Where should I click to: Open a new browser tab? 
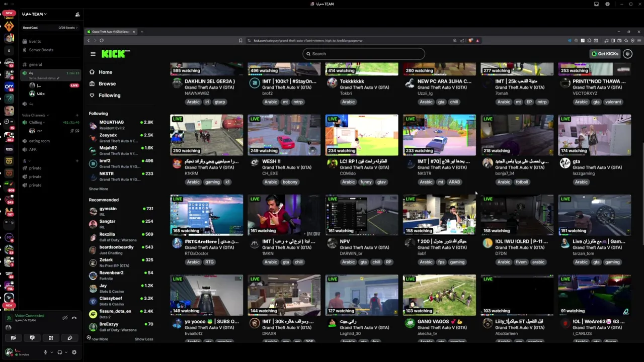coord(142,32)
